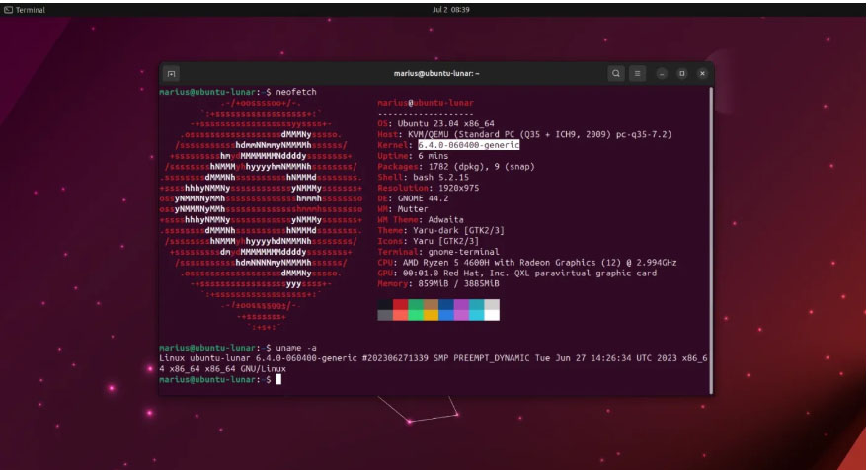Click the terminal vertical scrollbar
The image size is (868, 470).
[x=711, y=239]
